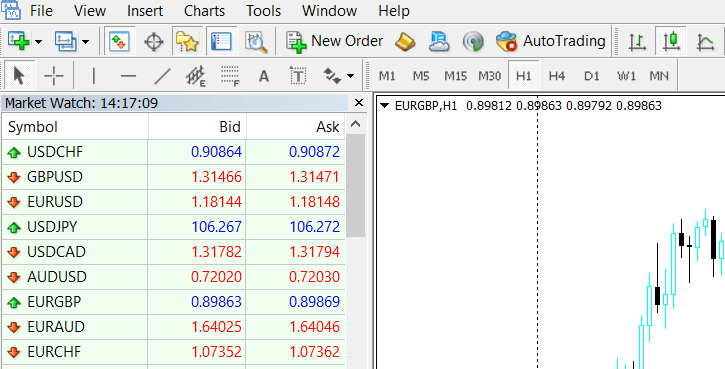
Task: Switch to Candlesticks chart display
Action: [670, 41]
